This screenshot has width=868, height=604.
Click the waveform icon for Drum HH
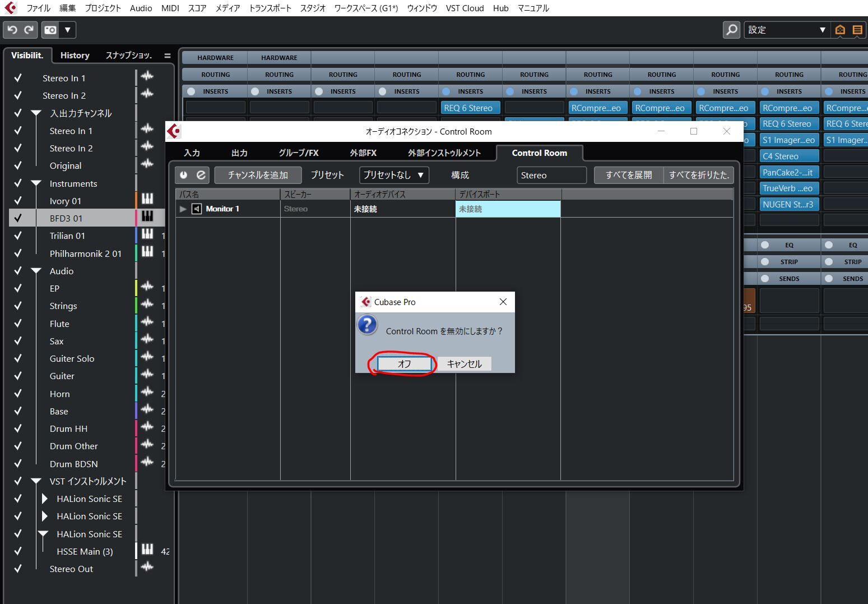(147, 427)
